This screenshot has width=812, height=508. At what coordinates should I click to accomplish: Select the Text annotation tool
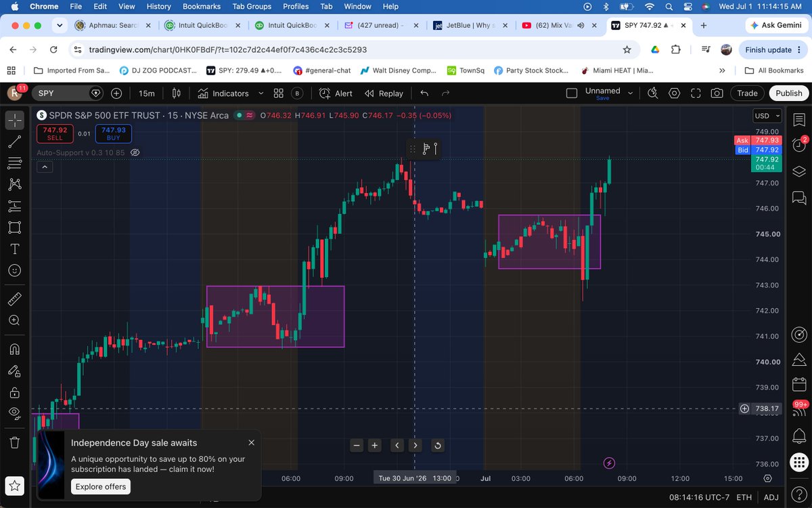coord(15,249)
